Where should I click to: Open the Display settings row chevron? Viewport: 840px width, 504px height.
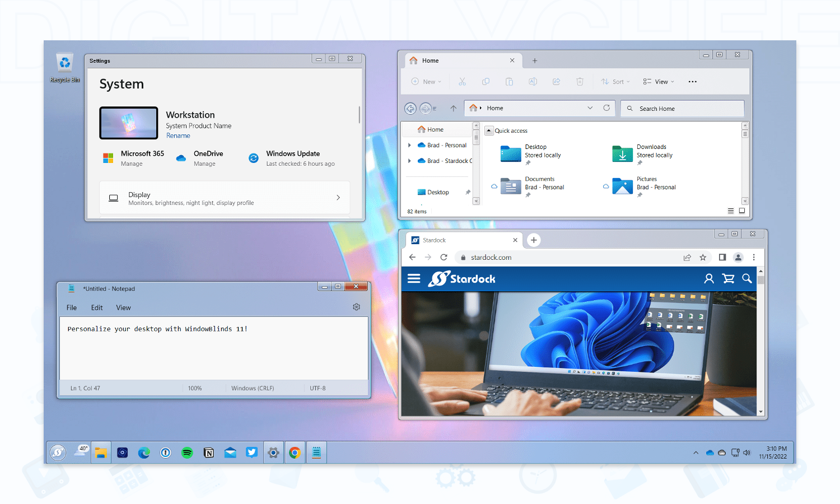pyautogui.click(x=338, y=197)
